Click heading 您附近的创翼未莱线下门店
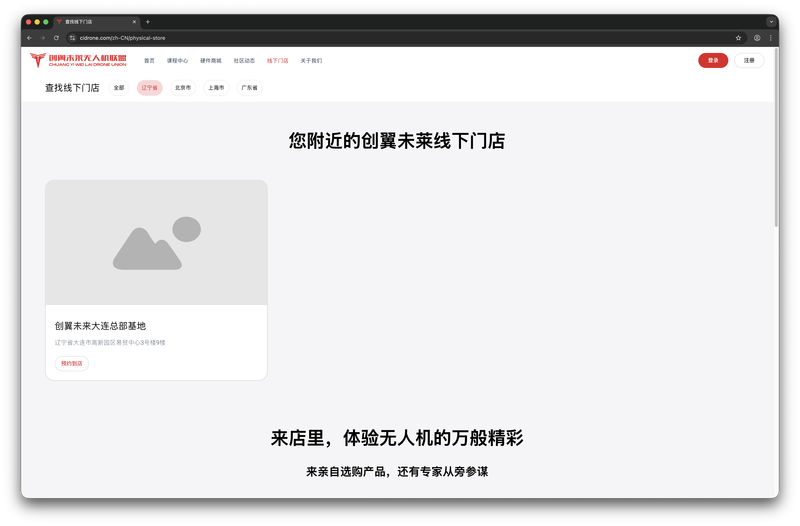800x526 pixels. [x=397, y=141]
